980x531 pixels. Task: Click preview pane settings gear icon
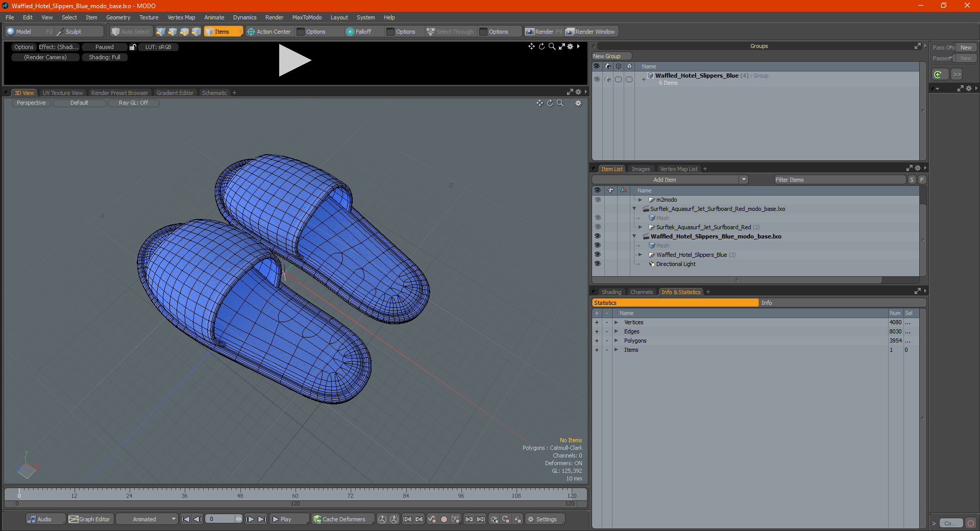pos(570,46)
